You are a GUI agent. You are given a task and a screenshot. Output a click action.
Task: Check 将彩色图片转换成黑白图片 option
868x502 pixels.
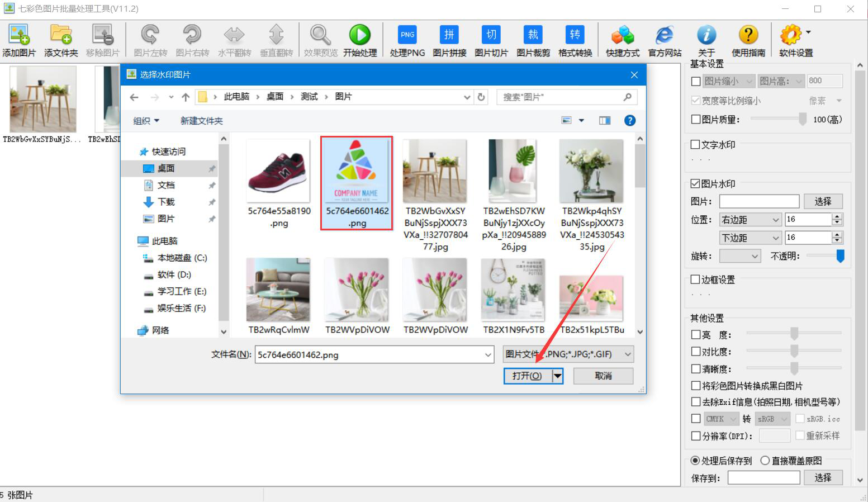[x=696, y=386]
